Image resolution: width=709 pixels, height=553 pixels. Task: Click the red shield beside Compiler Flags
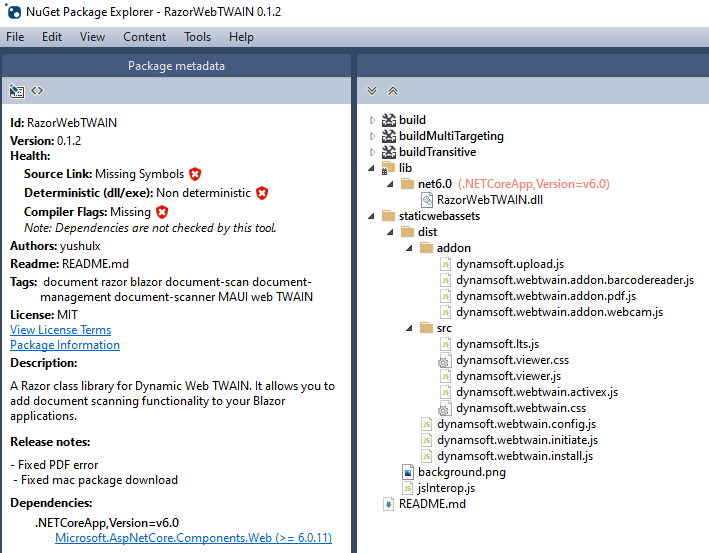162,212
